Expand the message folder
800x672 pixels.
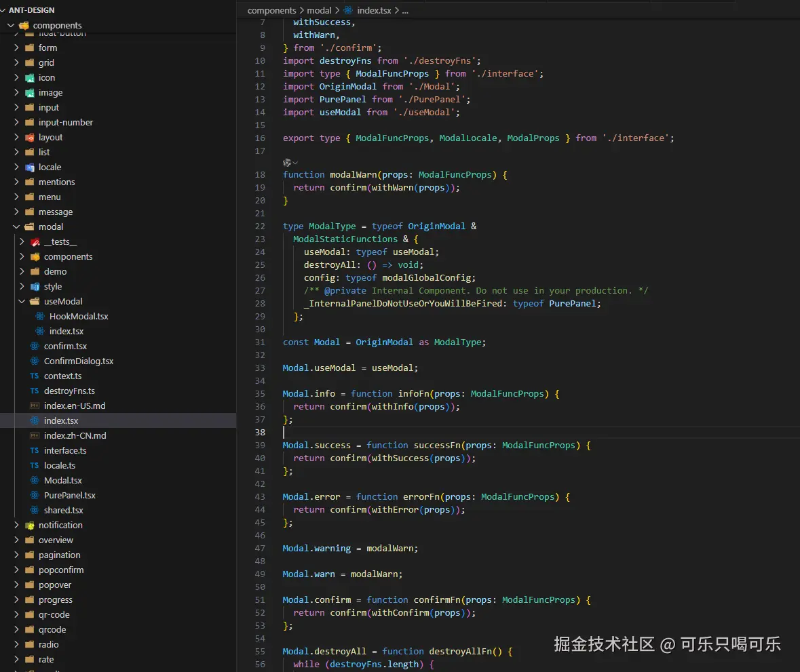[16, 212]
